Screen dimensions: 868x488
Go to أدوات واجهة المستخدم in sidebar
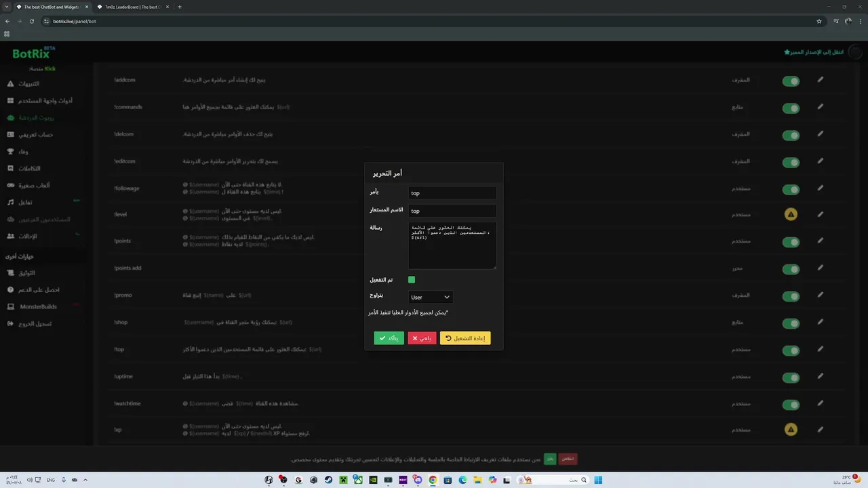(x=39, y=101)
